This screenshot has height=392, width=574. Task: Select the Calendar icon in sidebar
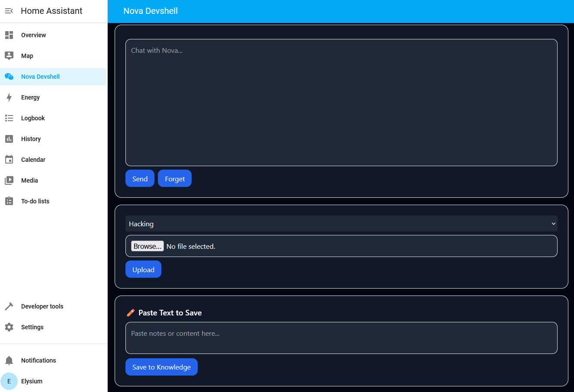tap(9, 159)
